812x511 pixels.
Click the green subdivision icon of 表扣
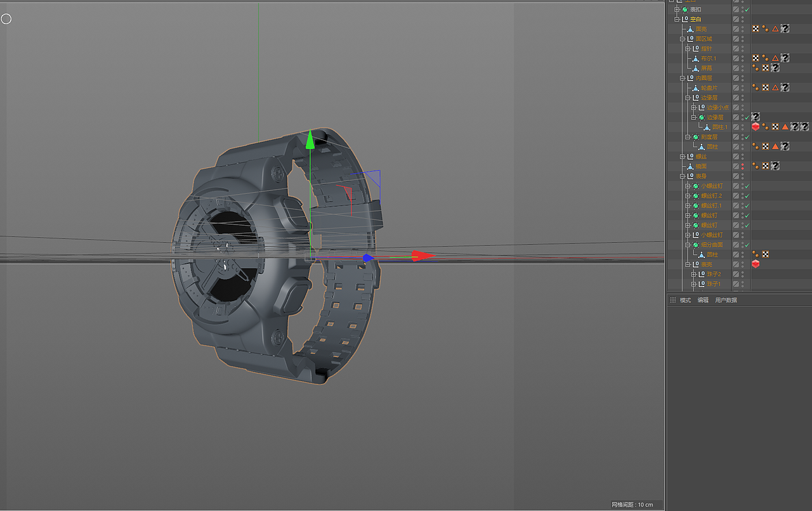point(685,10)
